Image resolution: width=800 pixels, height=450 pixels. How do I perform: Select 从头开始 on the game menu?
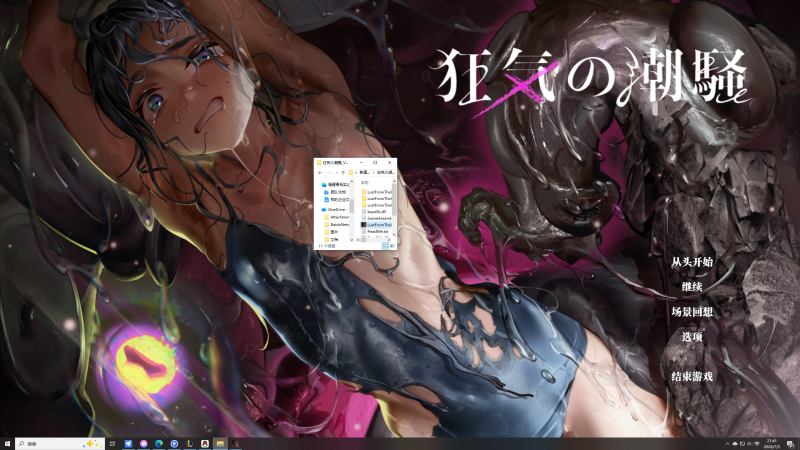[691, 262]
